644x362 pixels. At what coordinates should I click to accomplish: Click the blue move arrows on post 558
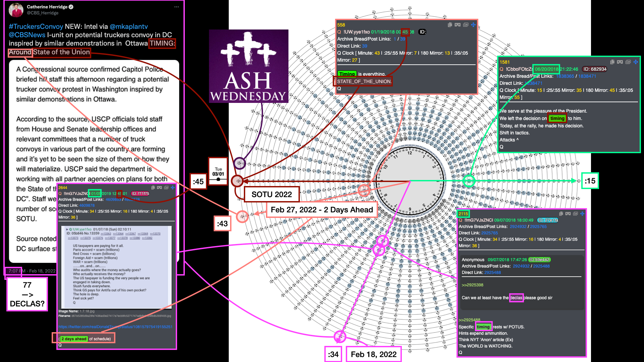[473, 25]
